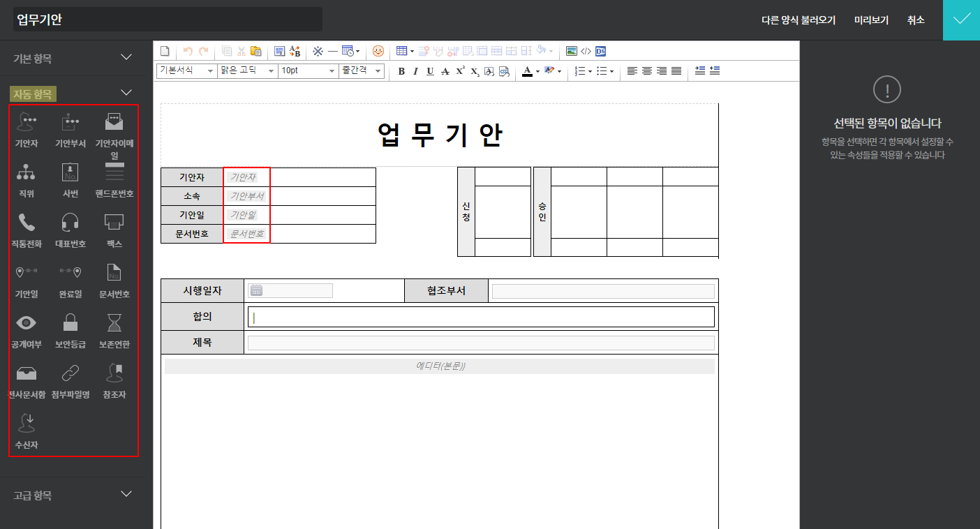Click the teal checkmark confirm button
980x529 pixels.
pos(961,20)
